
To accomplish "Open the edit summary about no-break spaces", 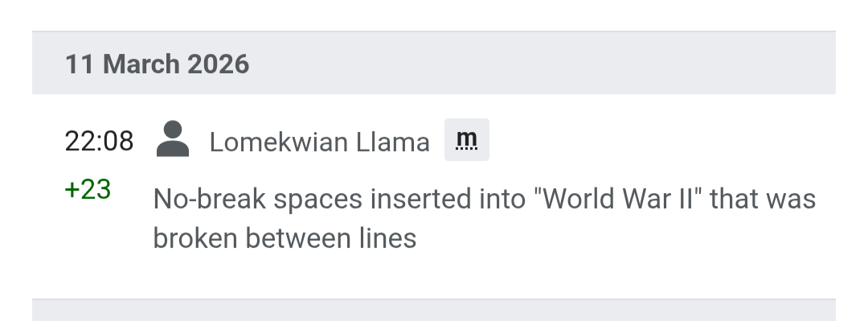I will tap(485, 219).
